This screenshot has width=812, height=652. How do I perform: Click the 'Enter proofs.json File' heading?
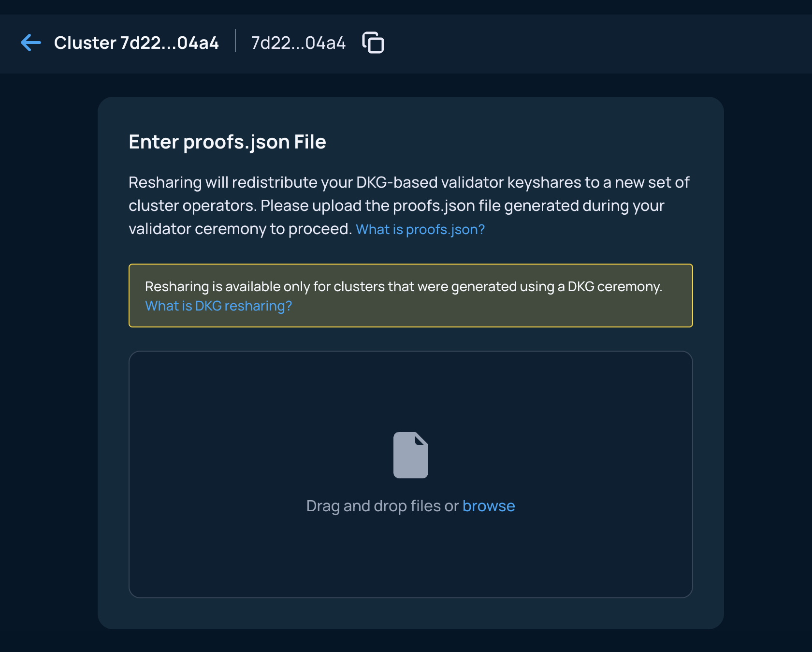click(227, 142)
